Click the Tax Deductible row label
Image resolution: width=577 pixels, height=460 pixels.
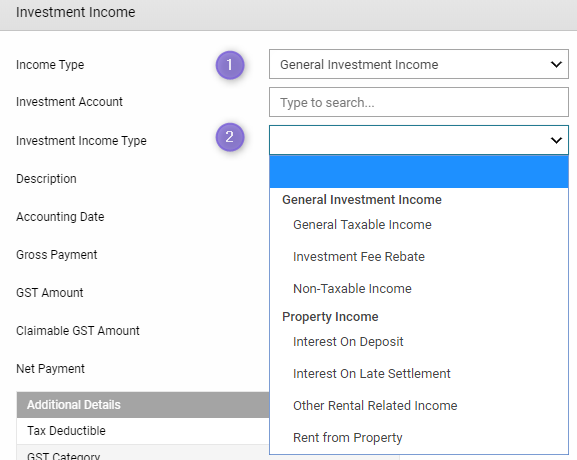66,431
